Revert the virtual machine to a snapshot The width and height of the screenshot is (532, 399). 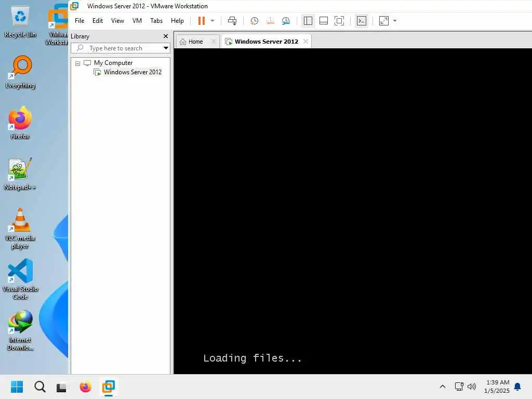pos(270,21)
